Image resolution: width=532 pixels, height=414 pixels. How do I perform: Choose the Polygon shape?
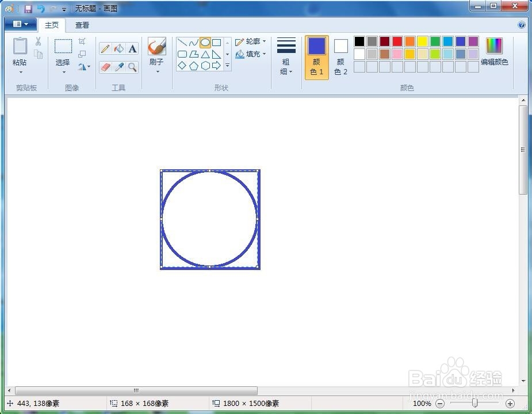[194, 54]
